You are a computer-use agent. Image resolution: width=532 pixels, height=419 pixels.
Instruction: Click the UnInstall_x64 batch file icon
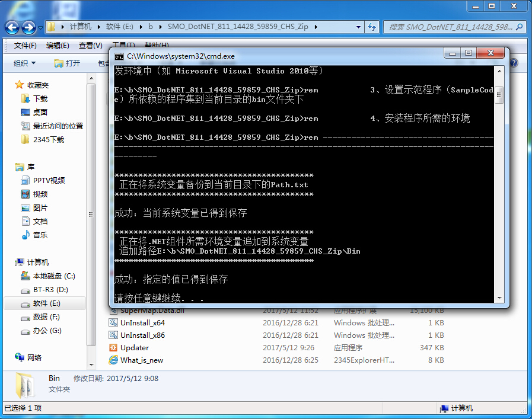[x=113, y=322]
